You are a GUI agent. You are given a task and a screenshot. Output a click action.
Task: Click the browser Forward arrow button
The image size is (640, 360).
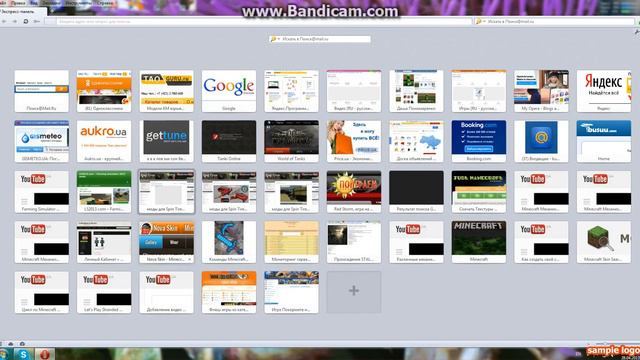coord(15,21)
